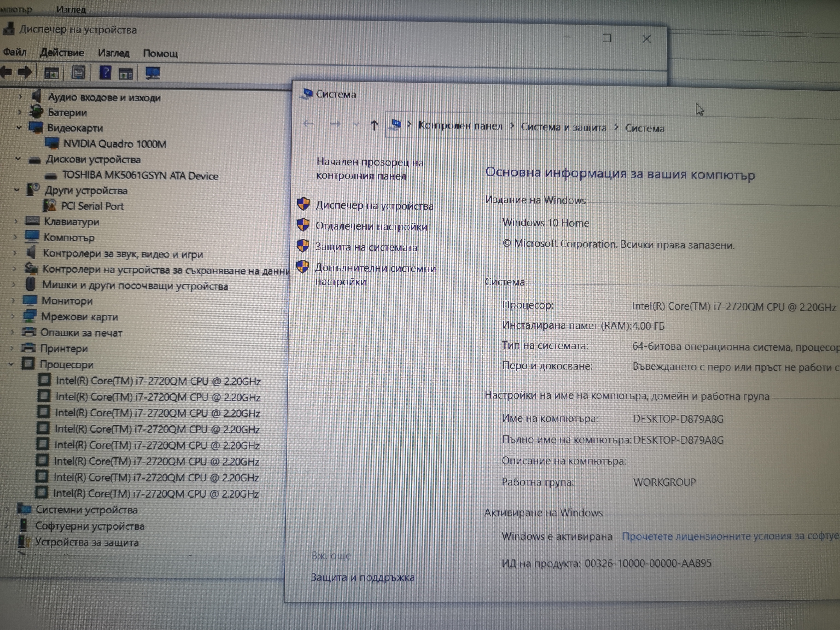
Task: Collapse the Дискови устройства node
Action: pyautogui.click(x=18, y=159)
